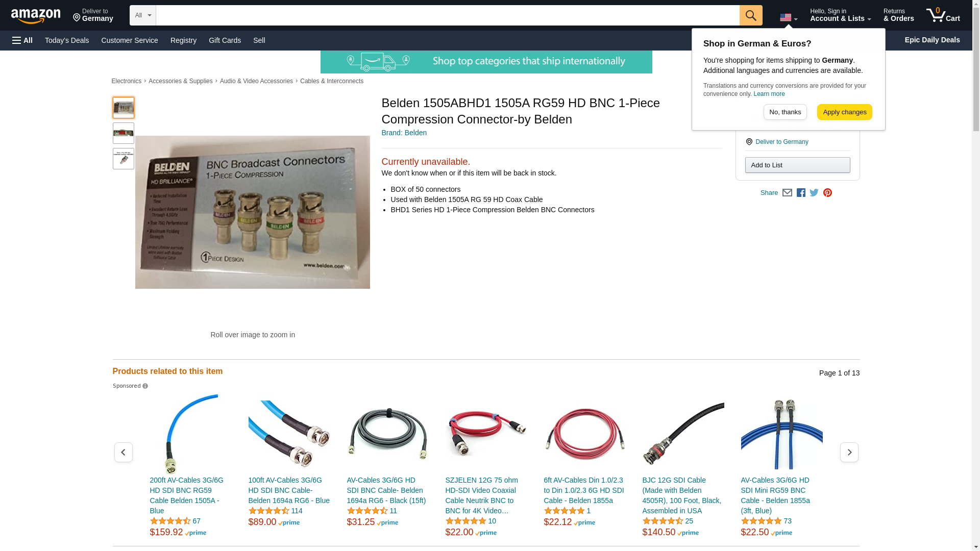980x551 pixels.
Task: Open Today's Deals
Action: 67,40
